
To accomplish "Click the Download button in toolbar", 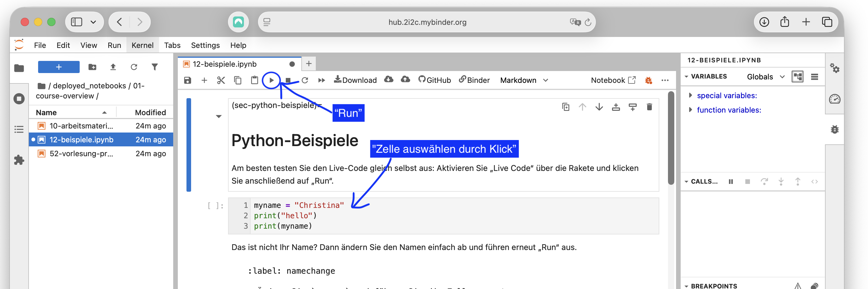I will tap(355, 80).
